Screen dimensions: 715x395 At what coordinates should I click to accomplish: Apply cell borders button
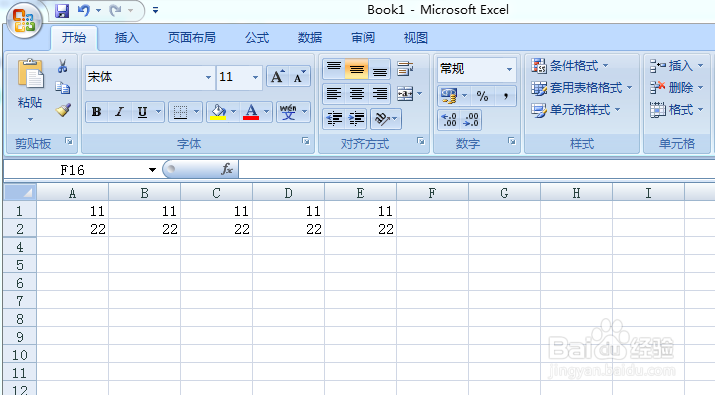(x=180, y=112)
